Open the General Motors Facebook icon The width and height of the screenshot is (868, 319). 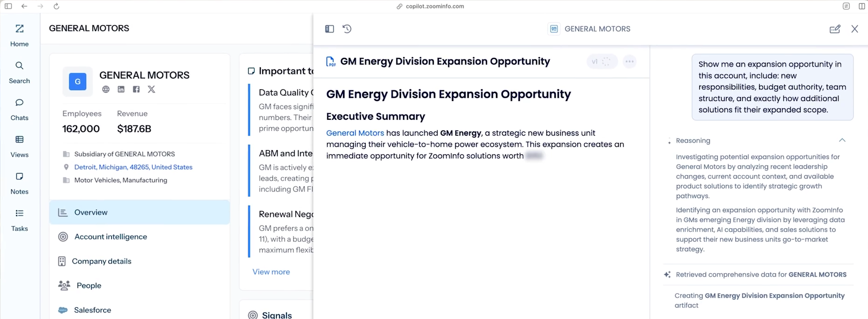[x=136, y=89]
